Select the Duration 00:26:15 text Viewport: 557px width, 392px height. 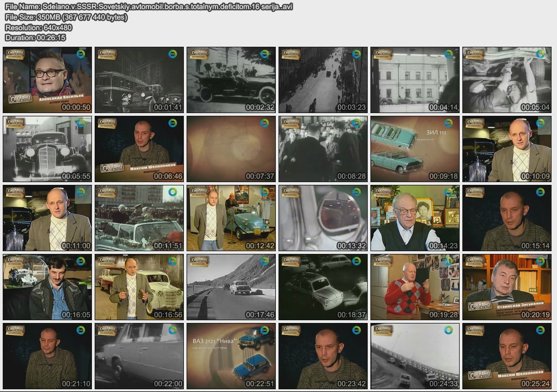[x=35, y=38]
